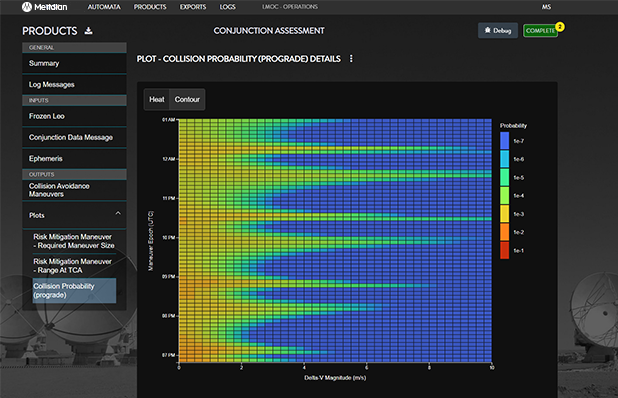Collapse the Plots section chevron
The image size is (618, 398).
click(x=118, y=213)
